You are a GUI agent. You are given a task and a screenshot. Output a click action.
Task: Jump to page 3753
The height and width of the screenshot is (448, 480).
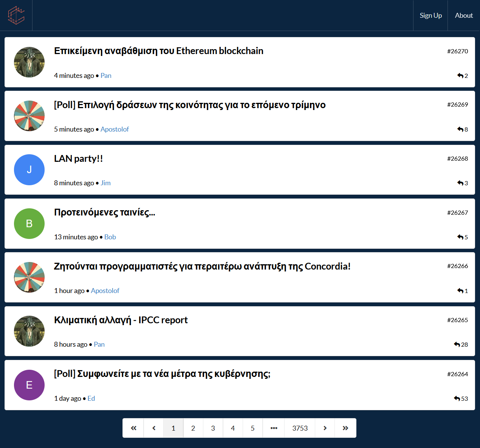[x=300, y=428]
